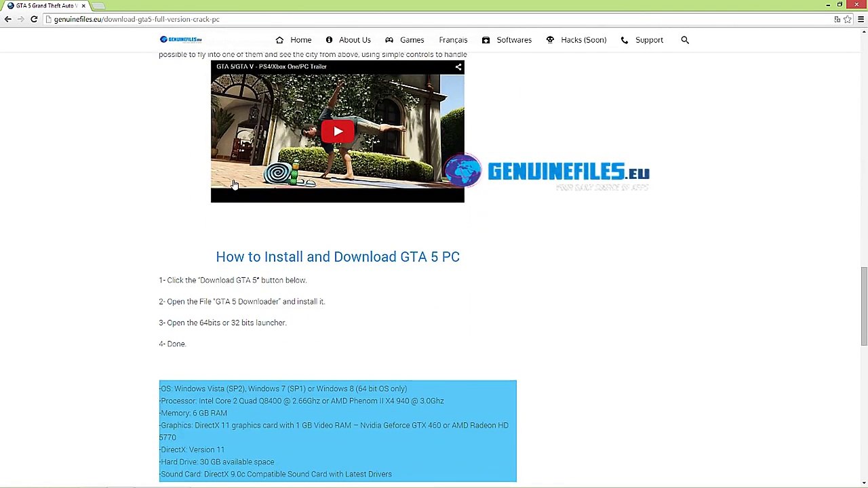Open the Softwares menu item
The width and height of the screenshot is (868, 488).
pos(514,40)
